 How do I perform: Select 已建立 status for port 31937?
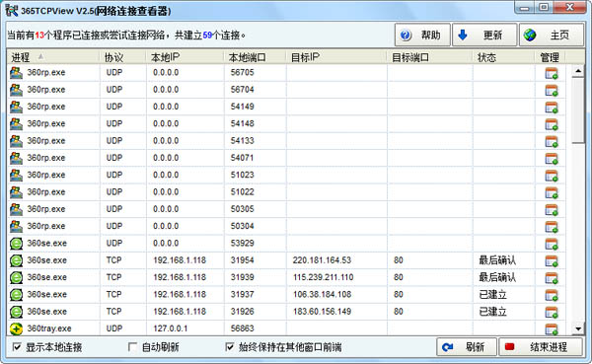tap(492, 294)
